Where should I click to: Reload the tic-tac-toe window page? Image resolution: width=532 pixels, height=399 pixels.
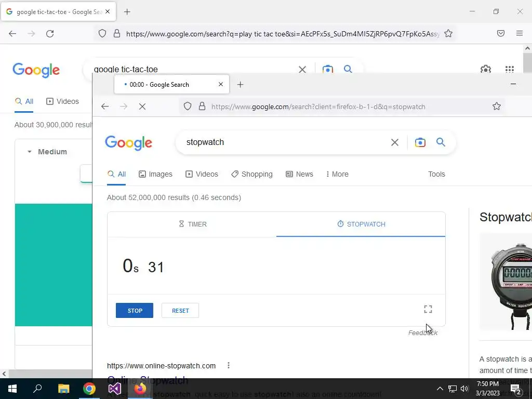point(50,34)
